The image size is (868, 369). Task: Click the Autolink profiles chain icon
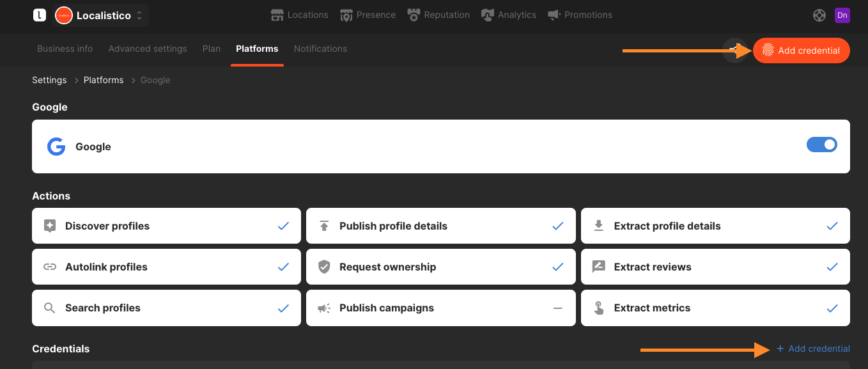point(50,267)
